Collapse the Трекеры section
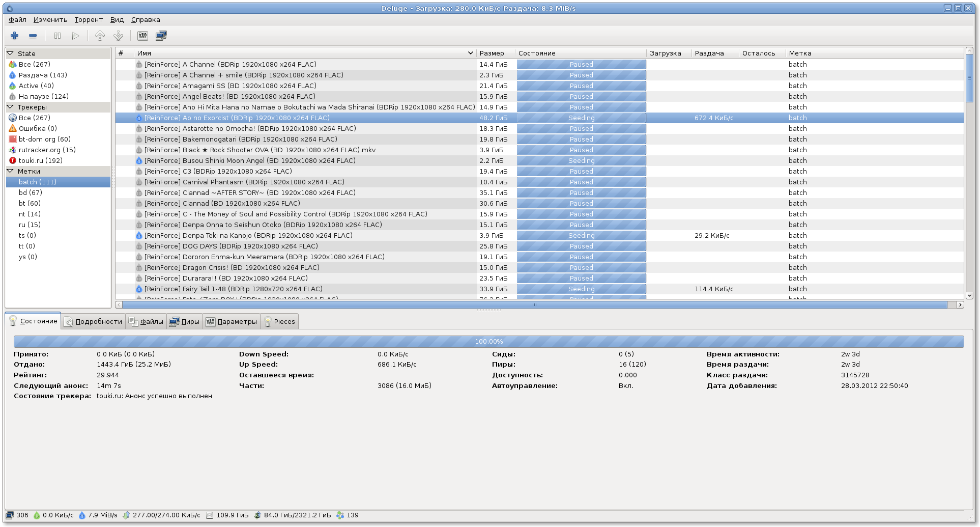 [x=10, y=107]
